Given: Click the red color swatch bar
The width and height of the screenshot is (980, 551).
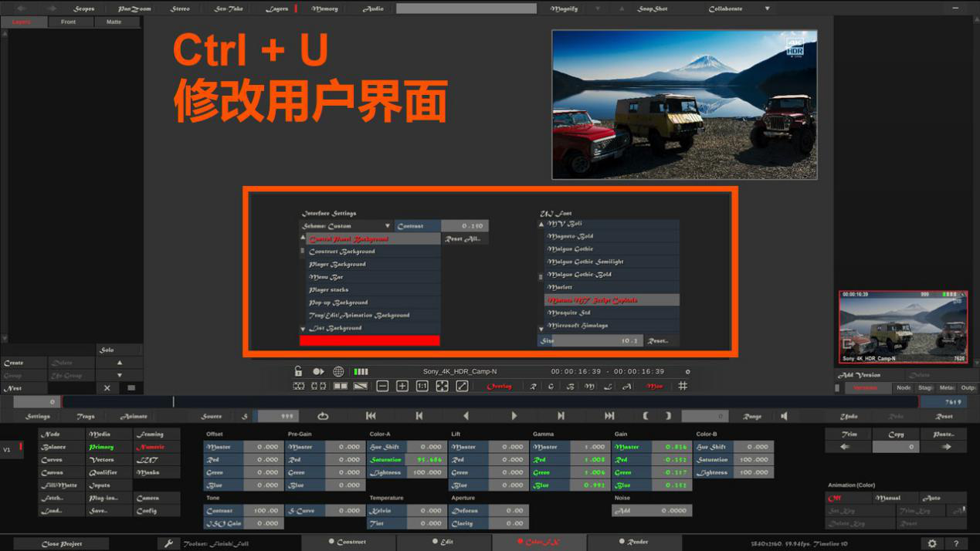Looking at the screenshot, I should (369, 340).
